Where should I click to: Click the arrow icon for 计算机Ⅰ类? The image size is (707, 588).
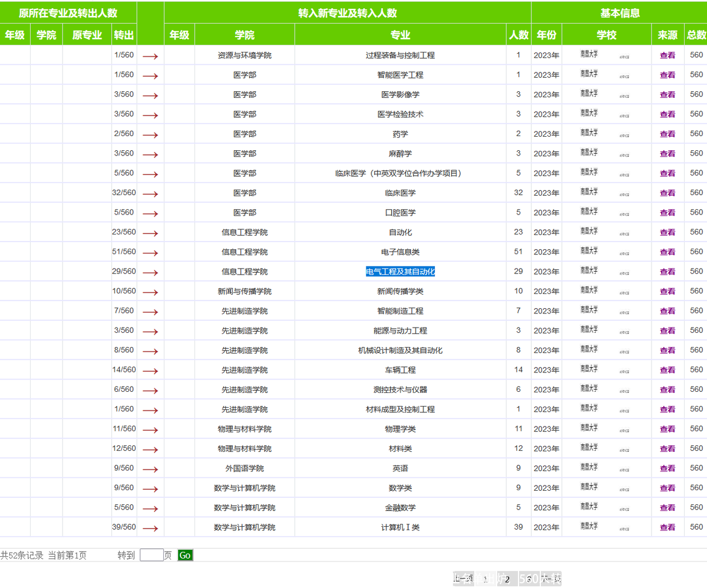point(151,527)
